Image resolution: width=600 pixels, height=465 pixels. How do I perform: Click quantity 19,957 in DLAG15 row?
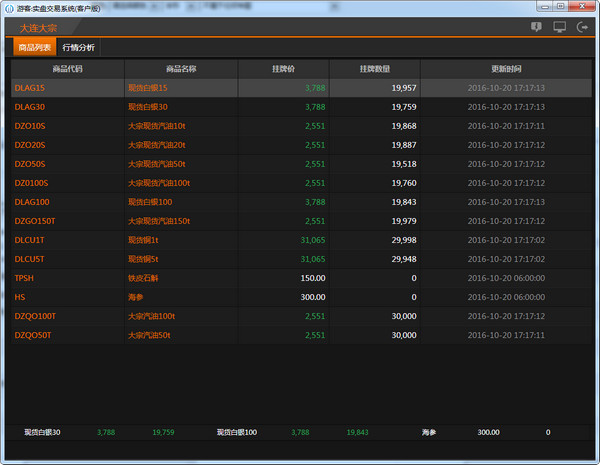(x=404, y=88)
